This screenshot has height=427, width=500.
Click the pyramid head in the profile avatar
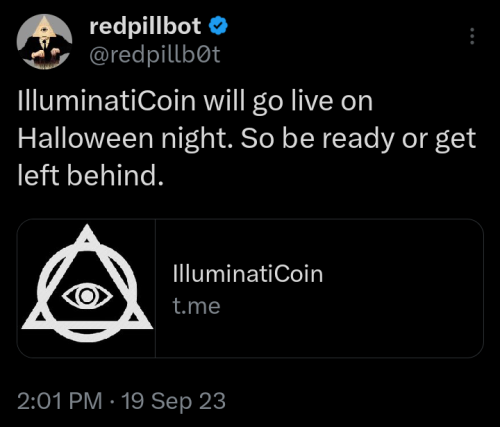tap(44, 28)
